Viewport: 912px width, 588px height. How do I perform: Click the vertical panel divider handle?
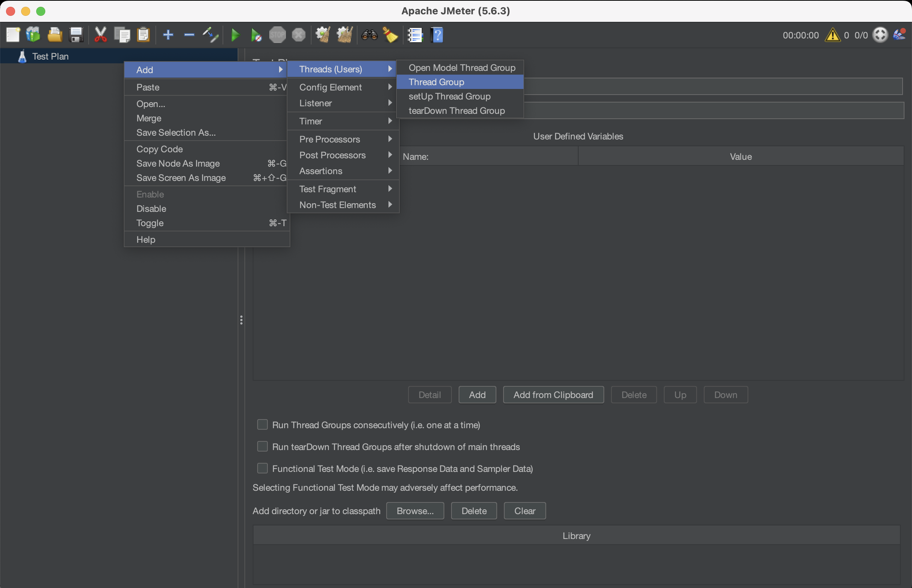click(x=241, y=320)
